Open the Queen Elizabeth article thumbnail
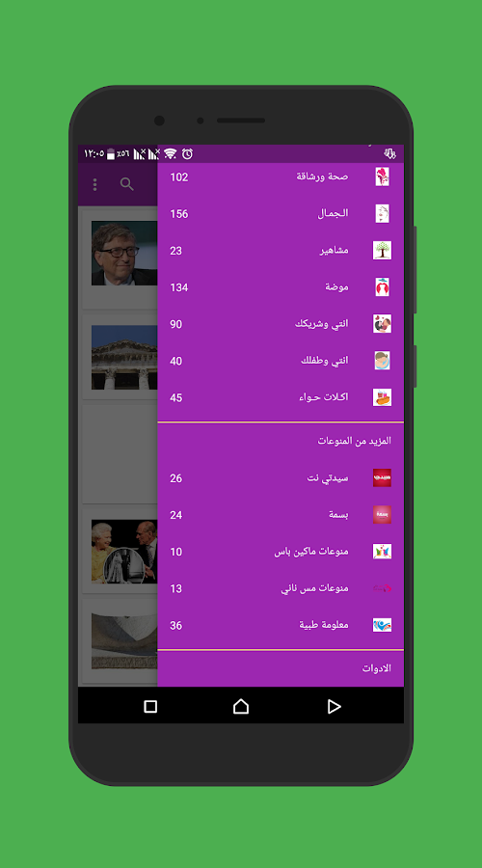 click(124, 552)
